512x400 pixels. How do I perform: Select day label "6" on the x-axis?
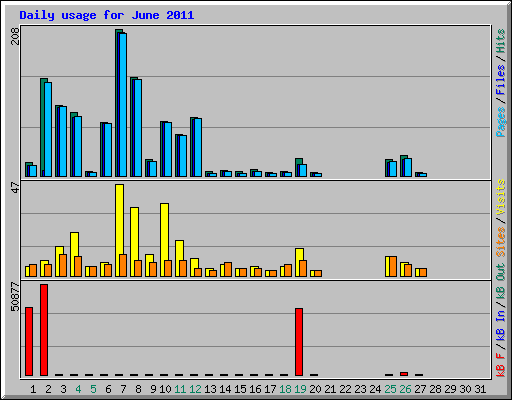pos(108,389)
